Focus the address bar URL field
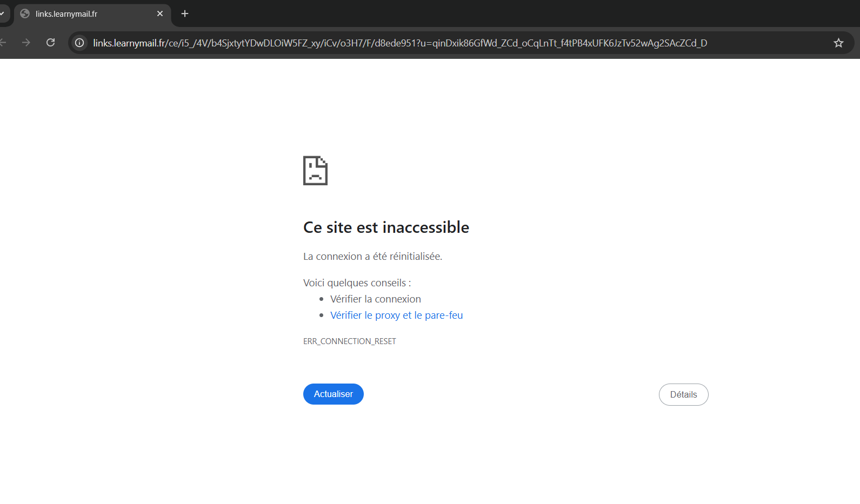 point(400,43)
